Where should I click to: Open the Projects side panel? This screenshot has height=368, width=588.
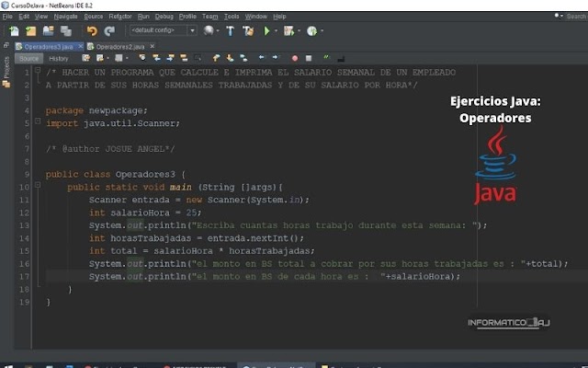6,72
